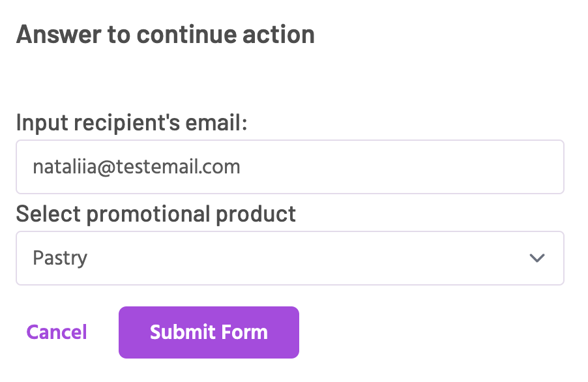Click Submit Form to continue action

click(x=209, y=332)
